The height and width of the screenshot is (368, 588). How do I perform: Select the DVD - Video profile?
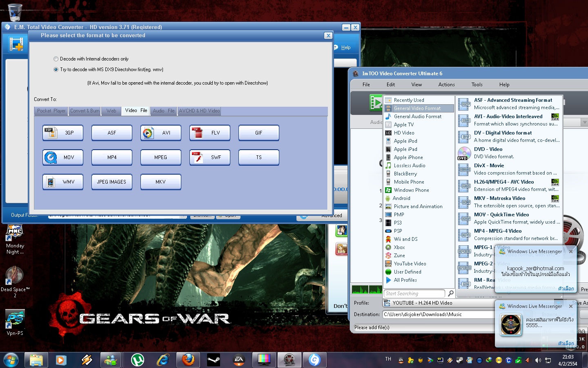point(509,153)
